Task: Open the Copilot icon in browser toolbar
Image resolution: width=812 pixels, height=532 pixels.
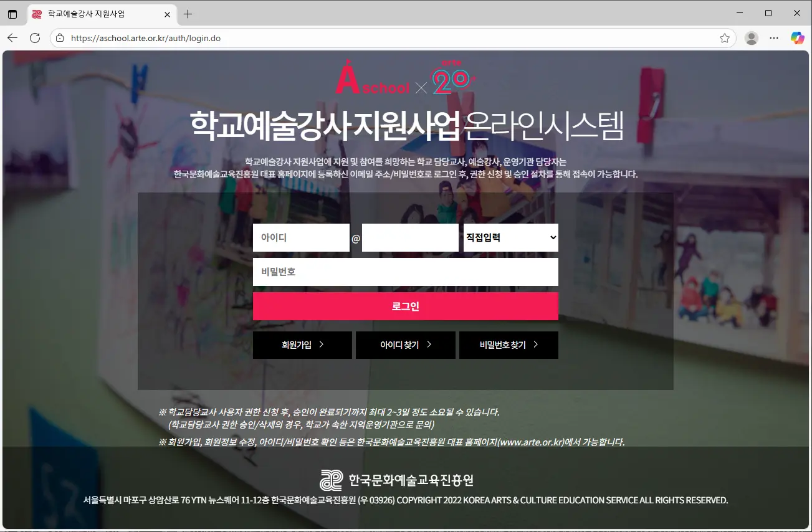Action: pos(797,37)
